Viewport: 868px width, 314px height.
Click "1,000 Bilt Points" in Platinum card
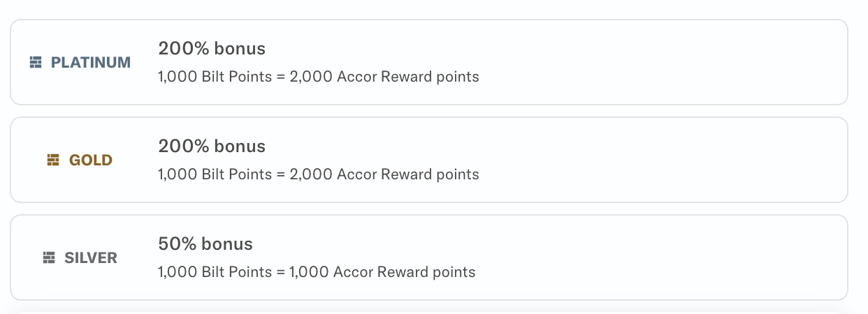(215, 77)
